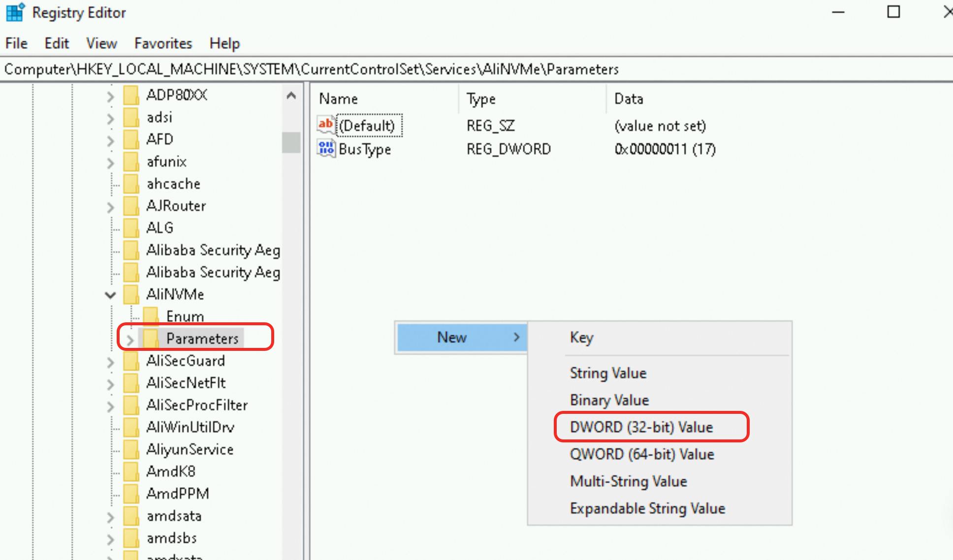This screenshot has height=560, width=953.
Task: Expand the afunix tree node
Action: (x=110, y=162)
